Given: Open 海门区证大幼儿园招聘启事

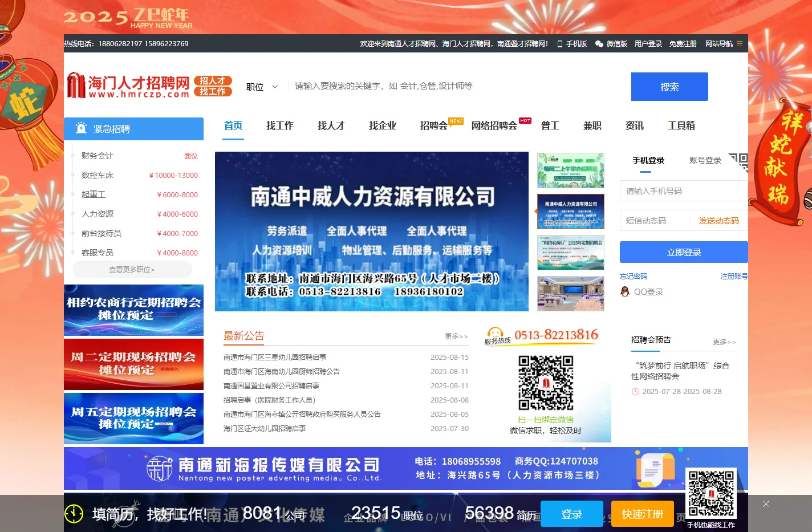Looking at the screenshot, I should coord(265,428).
